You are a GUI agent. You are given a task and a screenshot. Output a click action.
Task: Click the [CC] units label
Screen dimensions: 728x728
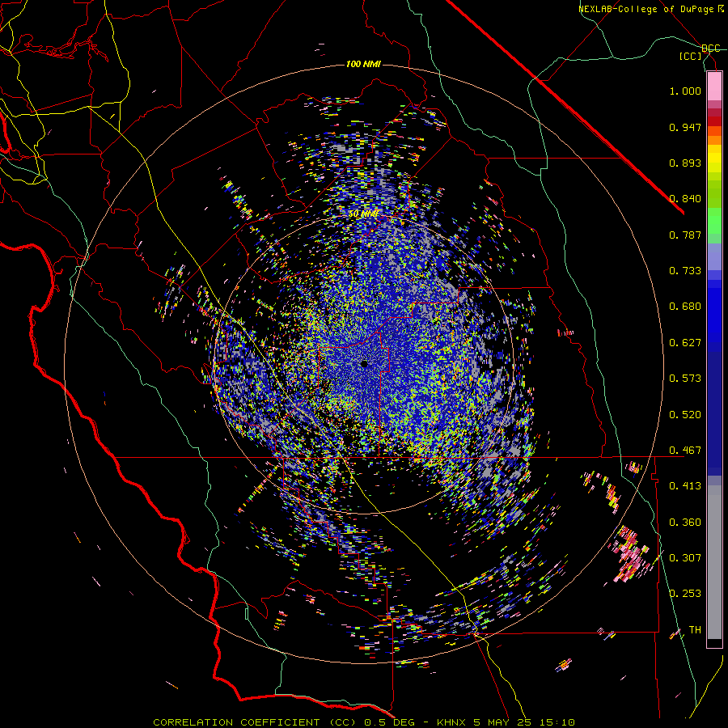(x=691, y=56)
